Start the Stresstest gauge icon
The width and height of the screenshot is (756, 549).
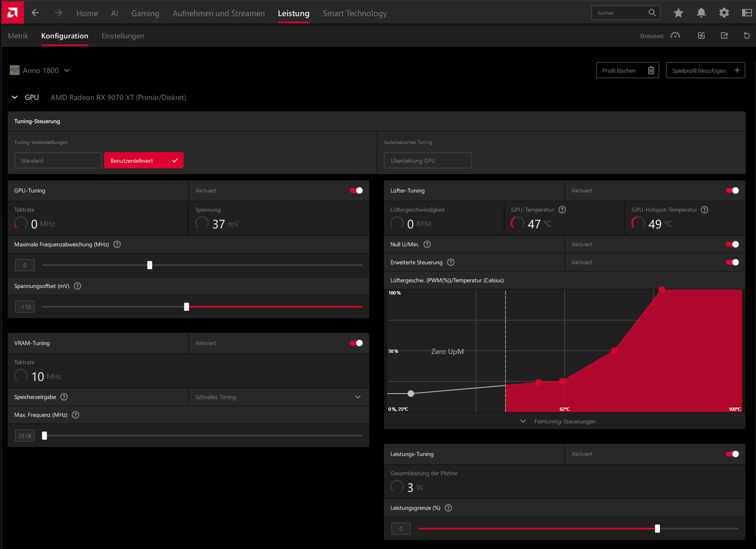675,35
